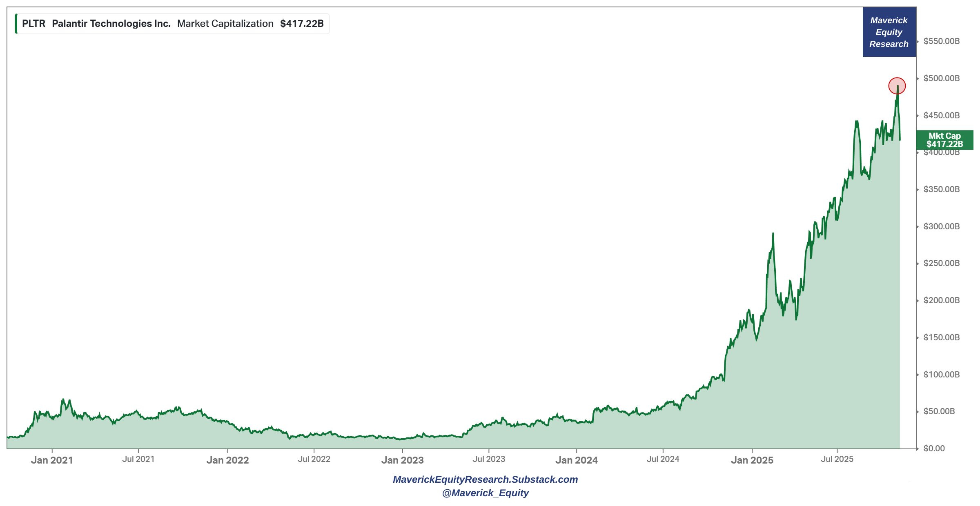Image resolution: width=980 pixels, height=506 pixels.
Task: Click the $550.00B y-axis tick
Action: pyautogui.click(x=941, y=41)
